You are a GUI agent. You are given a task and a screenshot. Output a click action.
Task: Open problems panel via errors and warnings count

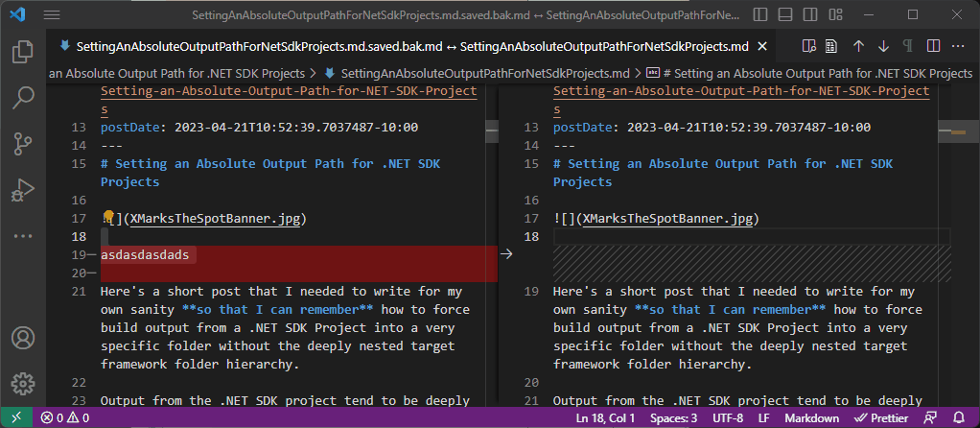point(65,417)
